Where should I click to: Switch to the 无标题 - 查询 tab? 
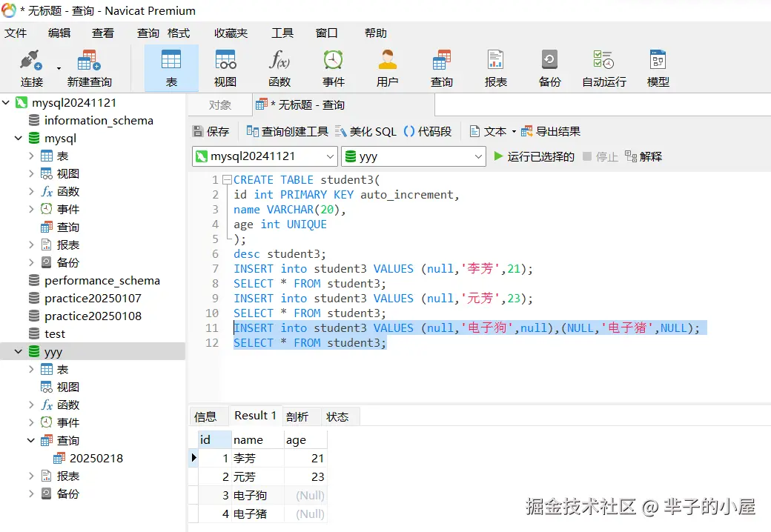(x=343, y=104)
